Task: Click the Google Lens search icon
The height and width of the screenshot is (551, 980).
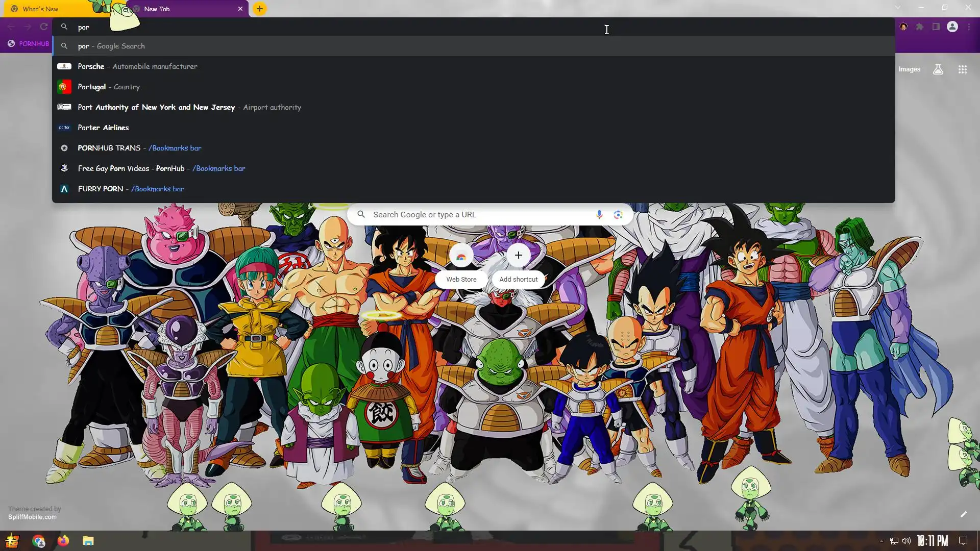Action: (x=618, y=215)
